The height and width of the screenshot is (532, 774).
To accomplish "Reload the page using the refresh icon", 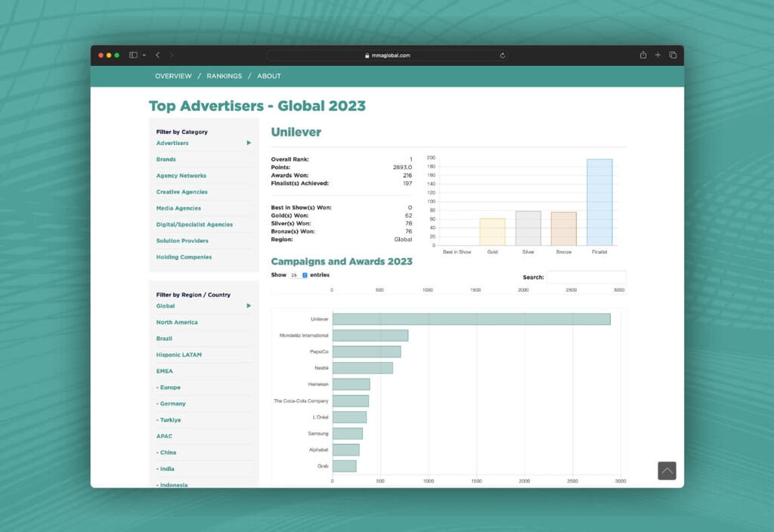I will (x=503, y=55).
